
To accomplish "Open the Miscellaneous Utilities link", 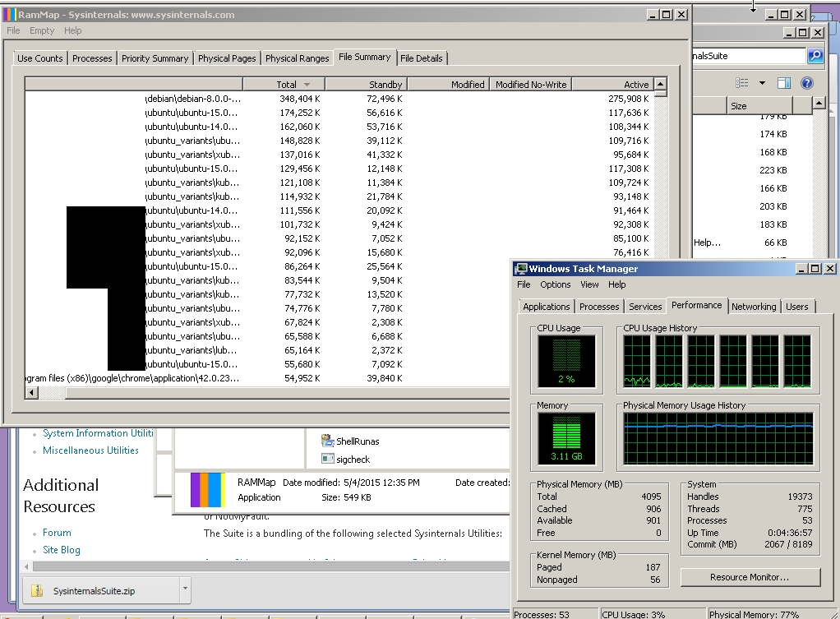I will click(x=90, y=450).
